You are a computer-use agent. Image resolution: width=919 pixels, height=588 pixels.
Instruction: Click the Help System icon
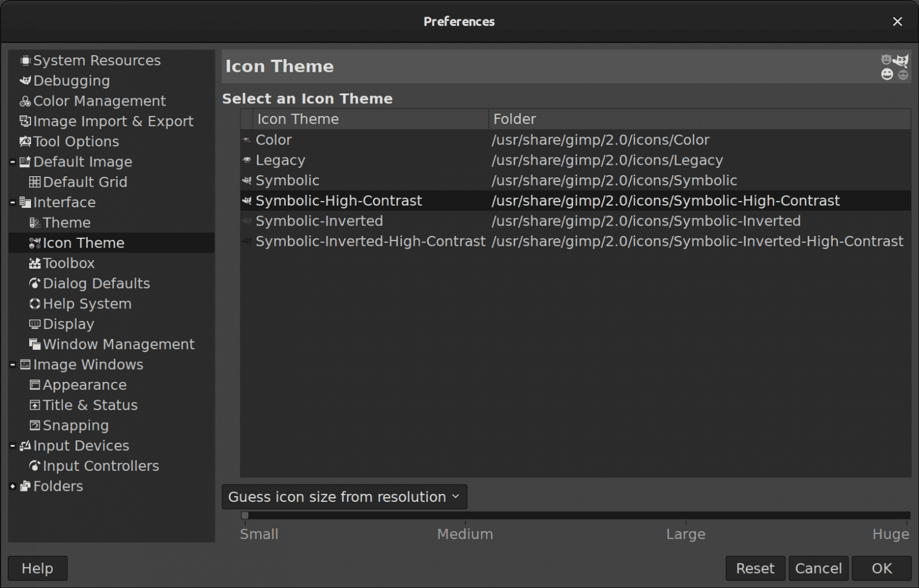pyautogui.click(x=34, y=304)
